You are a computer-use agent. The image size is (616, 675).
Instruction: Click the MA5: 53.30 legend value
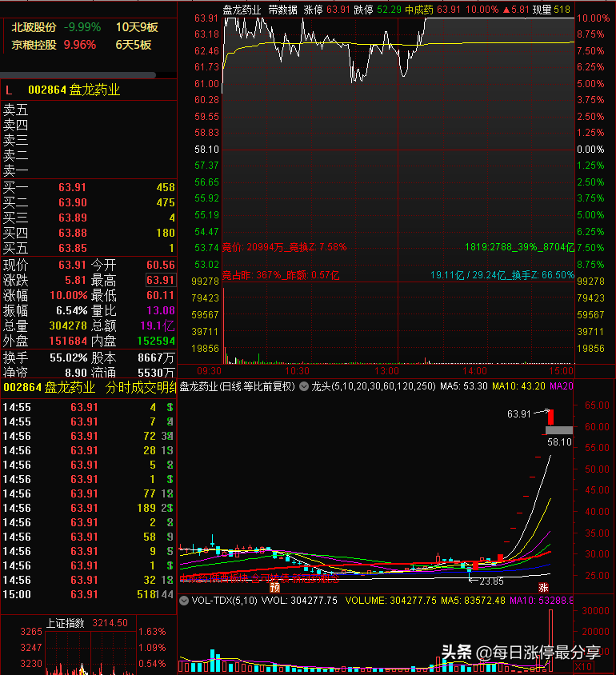pos(464,386)
